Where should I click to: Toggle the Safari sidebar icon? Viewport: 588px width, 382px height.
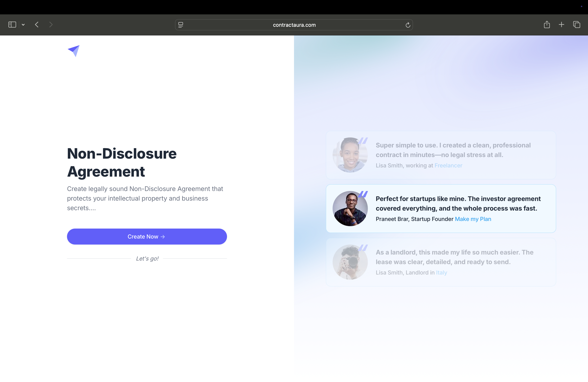tap(12, 25)
